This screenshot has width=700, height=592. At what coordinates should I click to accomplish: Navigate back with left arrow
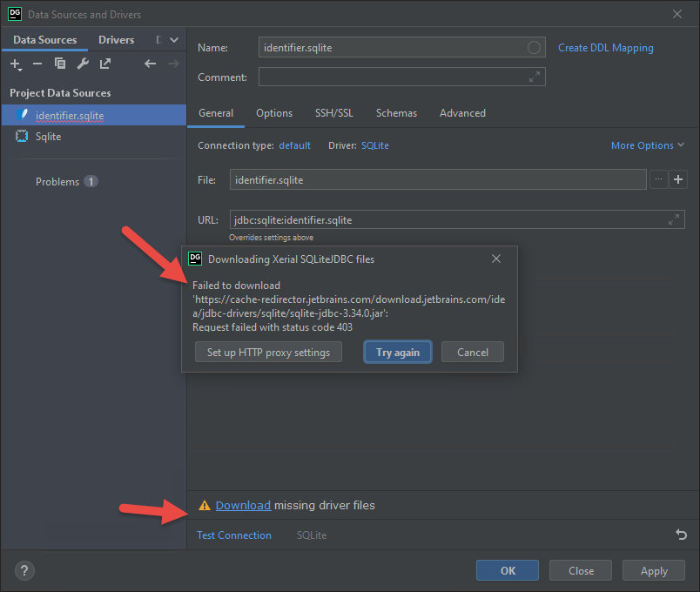point(150,64)
